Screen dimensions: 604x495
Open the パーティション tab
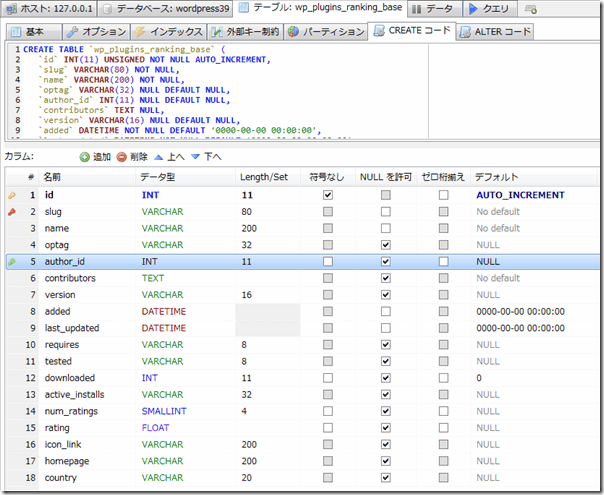tap(326, 32)
